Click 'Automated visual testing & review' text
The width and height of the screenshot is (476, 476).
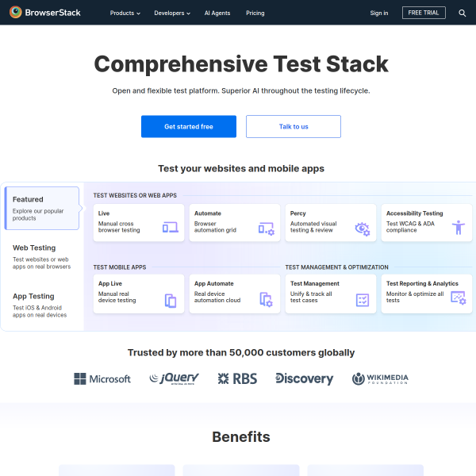[x=313, y=227]
